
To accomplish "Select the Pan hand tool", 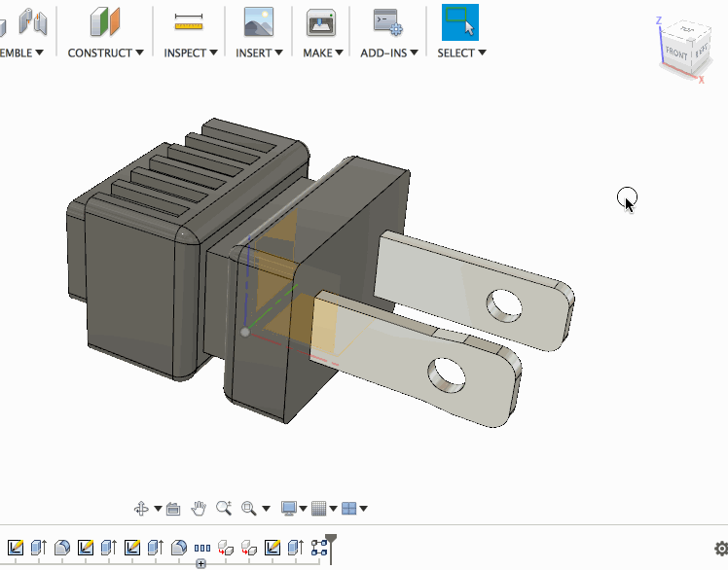I will tap(199, 509).
